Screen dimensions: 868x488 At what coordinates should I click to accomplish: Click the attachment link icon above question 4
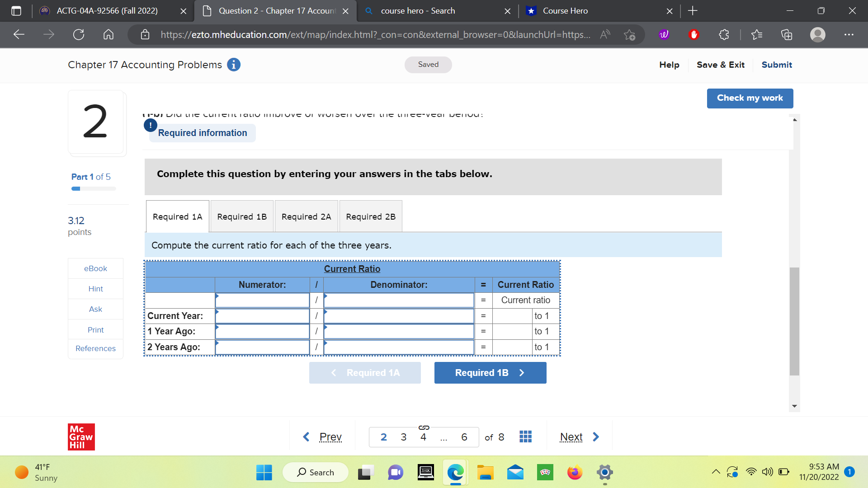click(423, 427)
